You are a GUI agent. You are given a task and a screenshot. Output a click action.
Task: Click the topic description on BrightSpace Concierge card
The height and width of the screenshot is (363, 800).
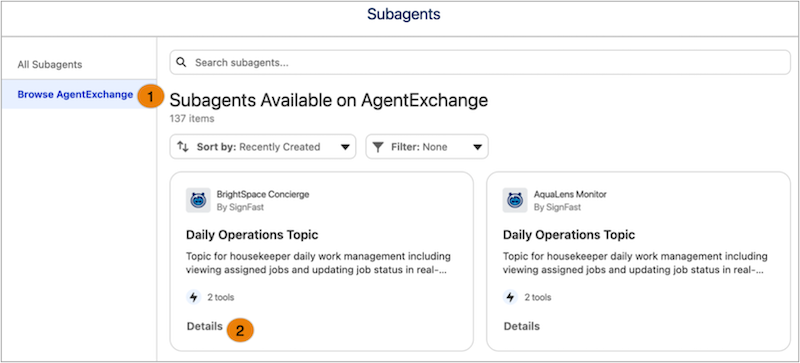[318, 263]
